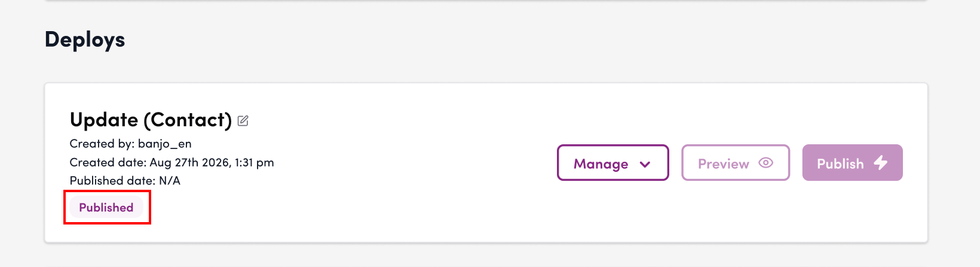Click the Preview button label
Viewport: 980px width, 267px height.
tap(724, 164)
